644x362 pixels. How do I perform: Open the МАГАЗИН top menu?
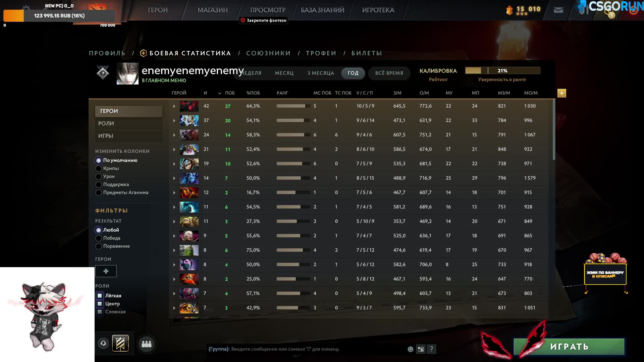pos(212,10)
